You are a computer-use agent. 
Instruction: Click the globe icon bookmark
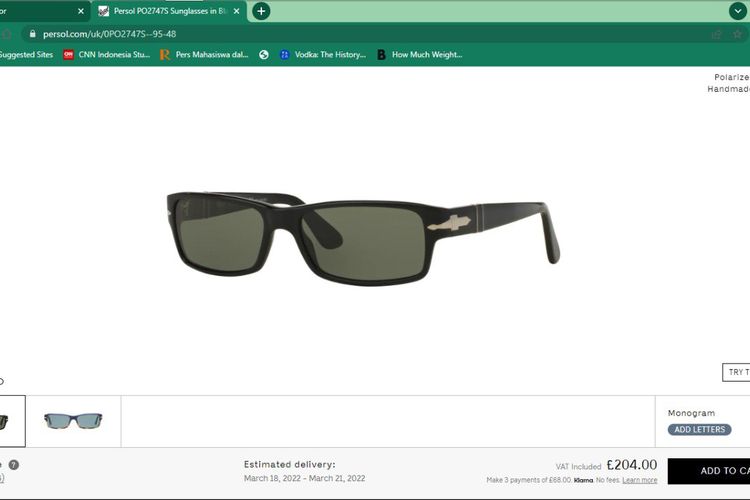click(x=264, y=55)
